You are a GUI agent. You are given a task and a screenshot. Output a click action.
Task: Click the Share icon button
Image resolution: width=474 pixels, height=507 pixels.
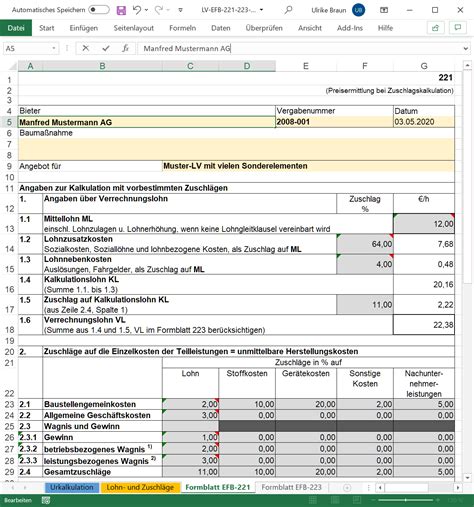[435, 28]
